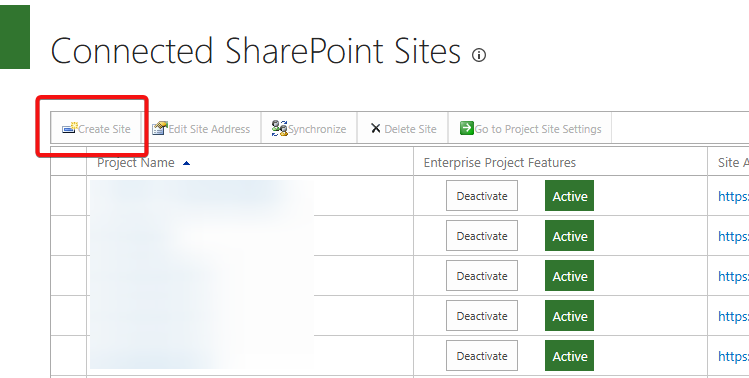Click the Active status in the third row
This screenshot has height=378, width=749.
coord(569,276)
